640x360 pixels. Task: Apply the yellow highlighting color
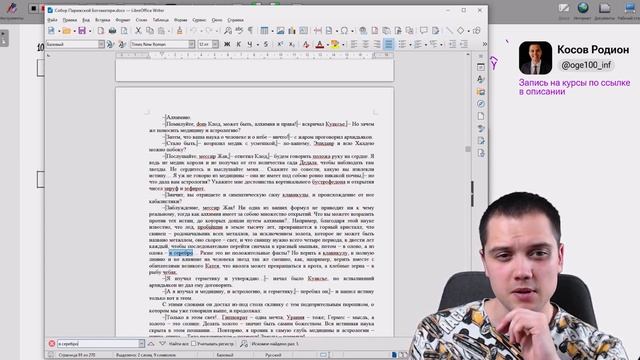coord(335,44)
